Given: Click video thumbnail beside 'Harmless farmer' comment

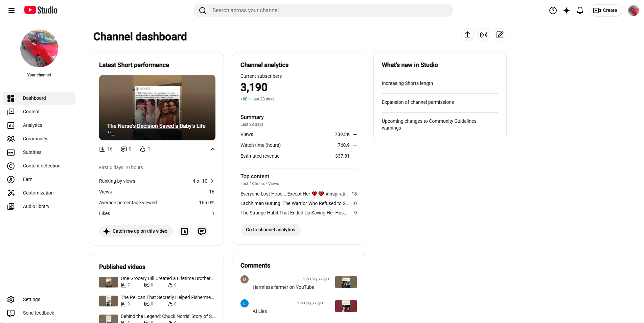Looking at the screenshot, I should click(x=346, y=282).
